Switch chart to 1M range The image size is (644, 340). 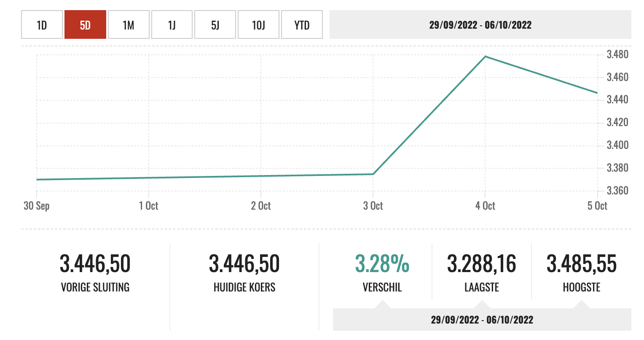coord(129,25)
